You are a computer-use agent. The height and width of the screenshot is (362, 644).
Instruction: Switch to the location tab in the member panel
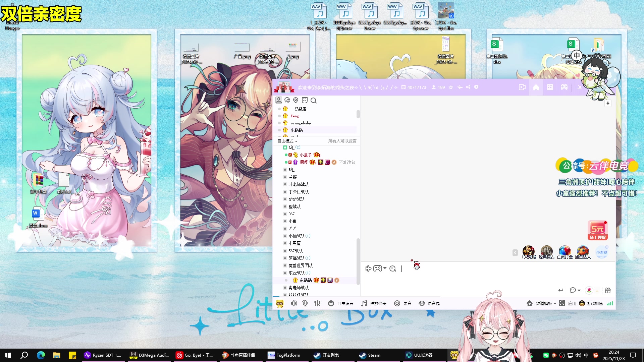tap(296, 100)
